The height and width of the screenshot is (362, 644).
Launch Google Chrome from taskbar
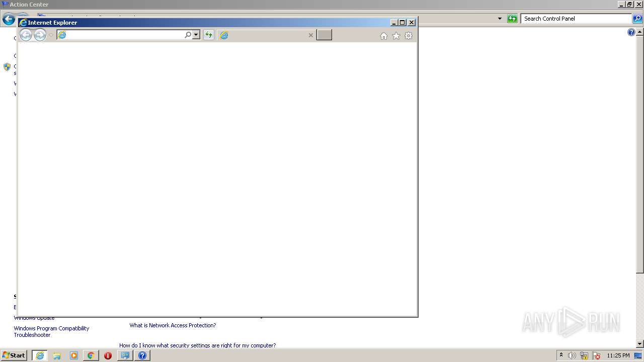coord(91,355)
